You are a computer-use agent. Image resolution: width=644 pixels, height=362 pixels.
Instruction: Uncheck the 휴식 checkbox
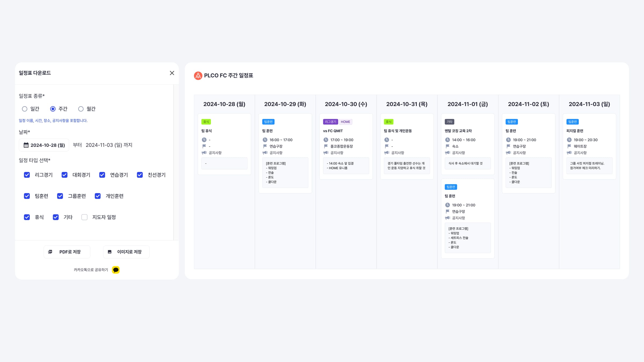[27, 217]
